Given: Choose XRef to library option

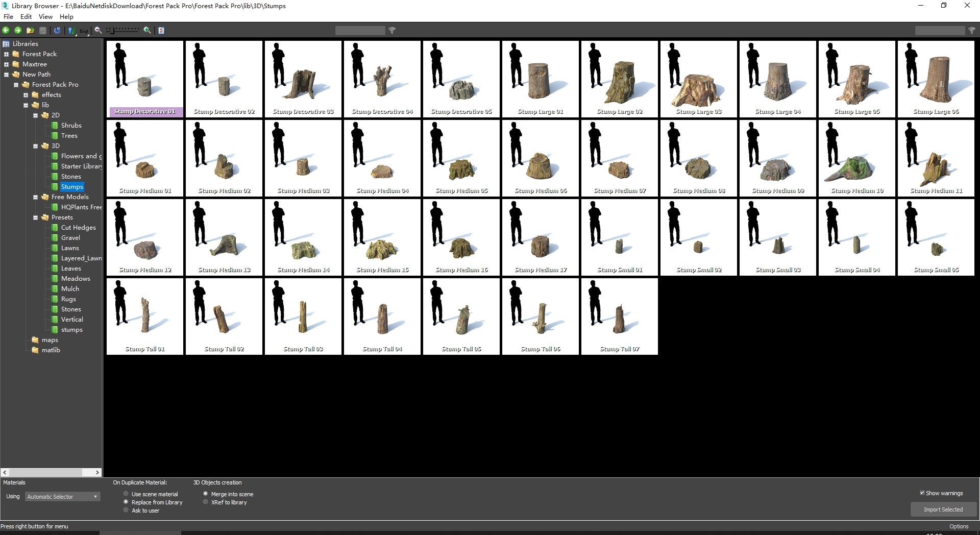Looking at the screenshot, I should click(206, 502).
